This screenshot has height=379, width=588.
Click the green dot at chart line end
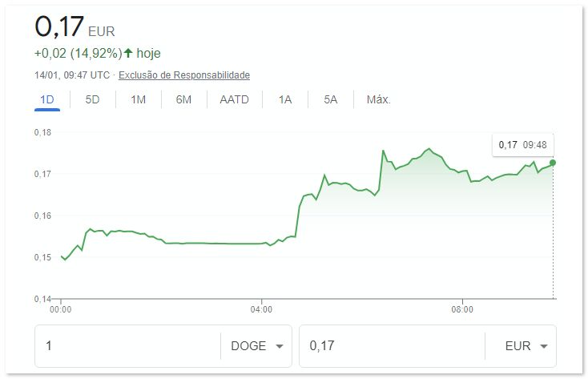coord(553,163)
